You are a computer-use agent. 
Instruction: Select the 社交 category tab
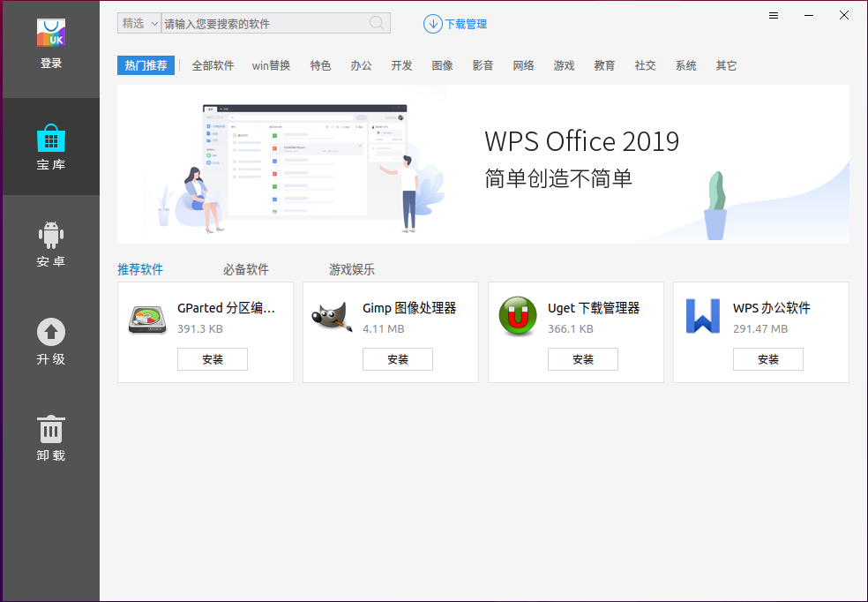click(x=645, y=65)
